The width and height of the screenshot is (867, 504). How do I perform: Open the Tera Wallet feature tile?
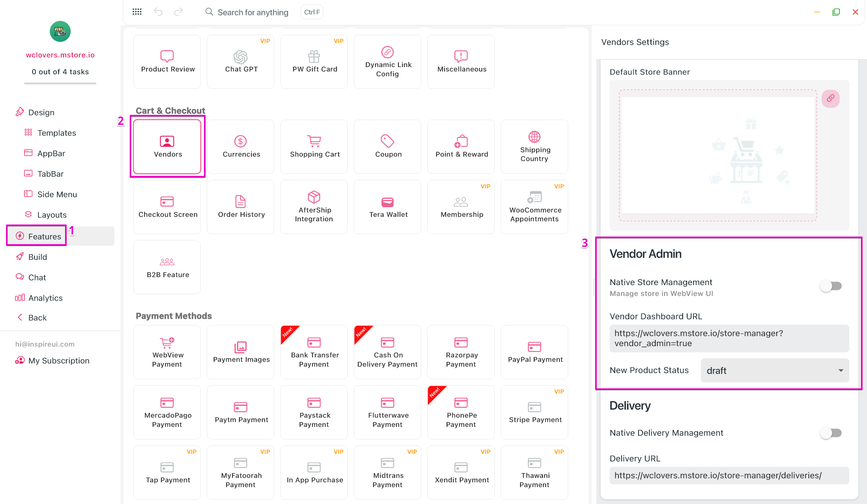pos(388,207)
